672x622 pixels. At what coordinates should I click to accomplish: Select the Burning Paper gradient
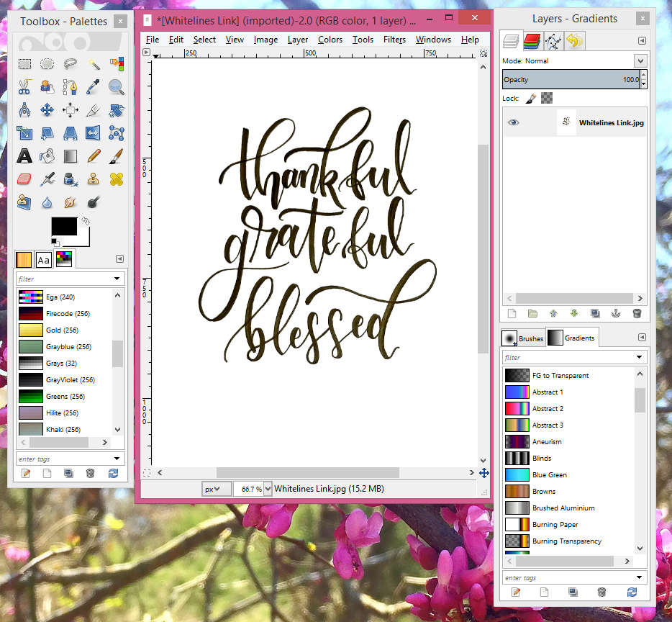555,525
